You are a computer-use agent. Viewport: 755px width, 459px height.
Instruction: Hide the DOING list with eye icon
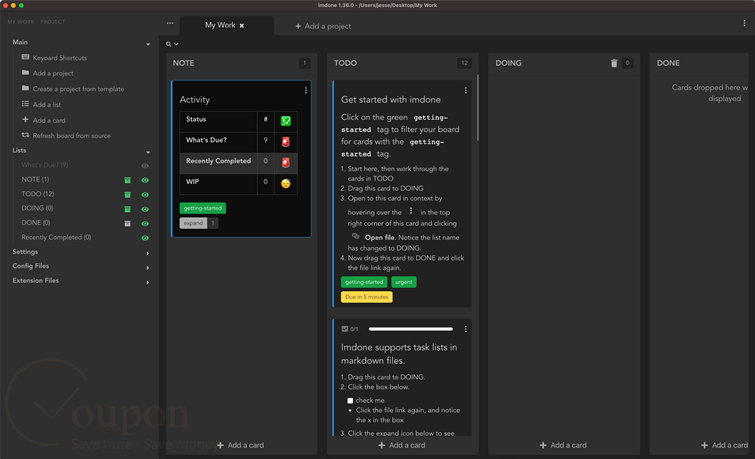tap(145, 209)
